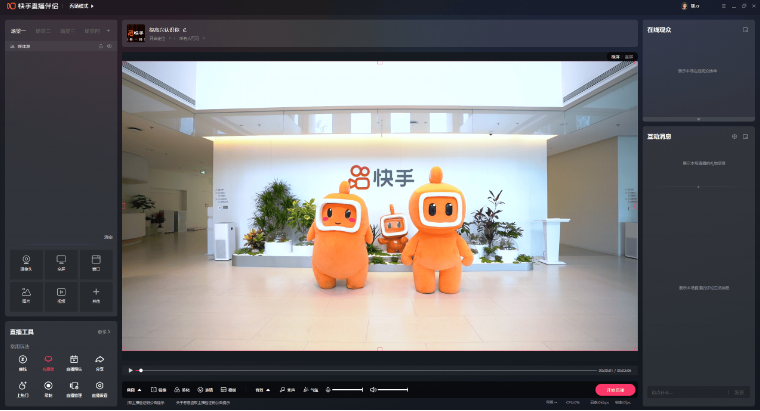
Task: Click the clear text below the source list
Action: pos(108,237)
